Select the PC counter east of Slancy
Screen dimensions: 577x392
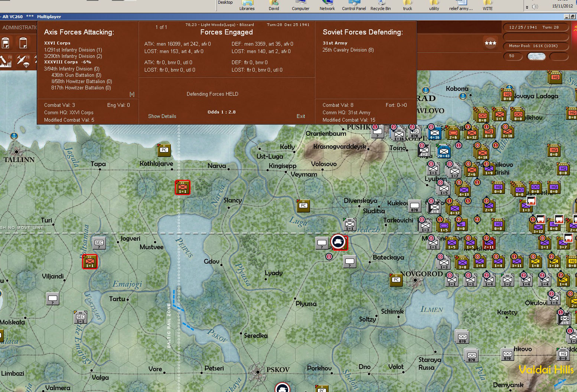pyautogui.click(x=303, y=205)
